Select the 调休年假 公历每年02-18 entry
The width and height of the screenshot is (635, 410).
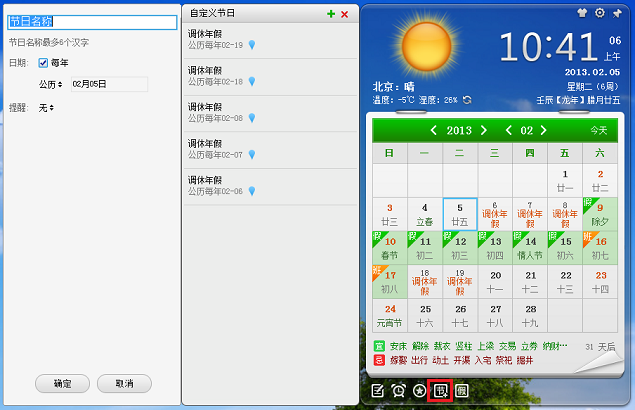pyautogui.click(x=270, y=77)
